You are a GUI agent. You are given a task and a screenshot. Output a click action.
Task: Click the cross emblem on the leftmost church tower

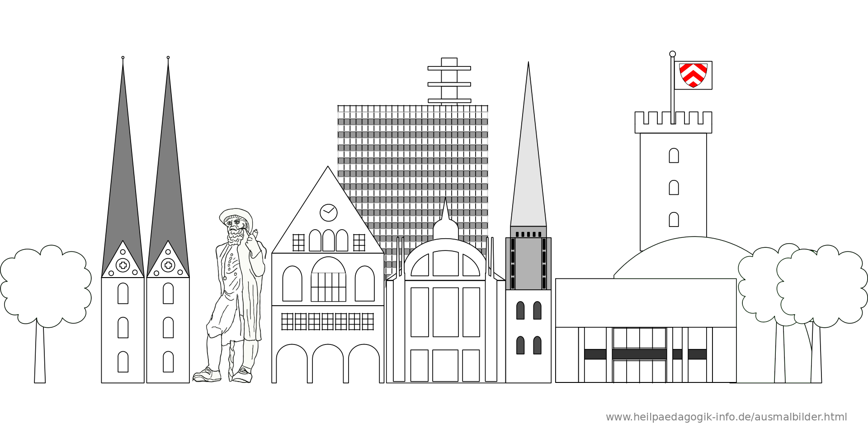(123, 265)
